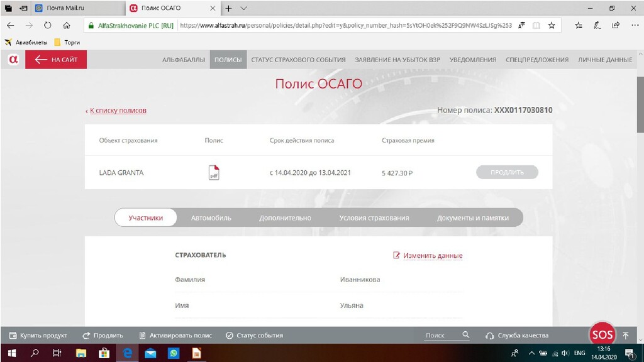The width and height of the screenshot is (644, 362).
Task: Click the ПРОДЛИТЬ button
Action: [507, 172]
